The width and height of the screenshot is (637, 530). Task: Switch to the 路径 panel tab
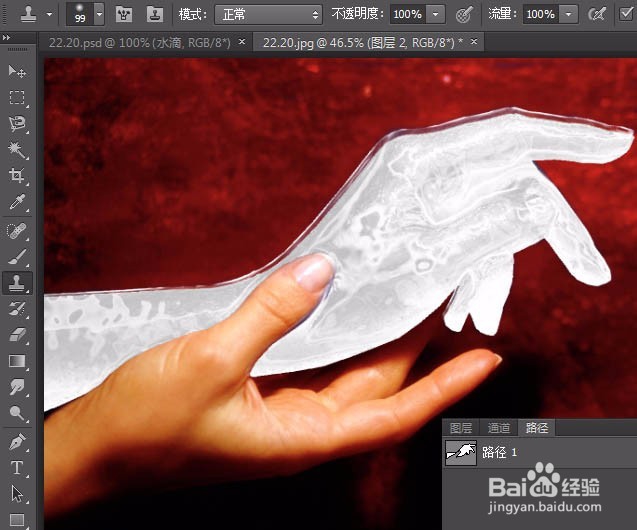coord(537,428)
